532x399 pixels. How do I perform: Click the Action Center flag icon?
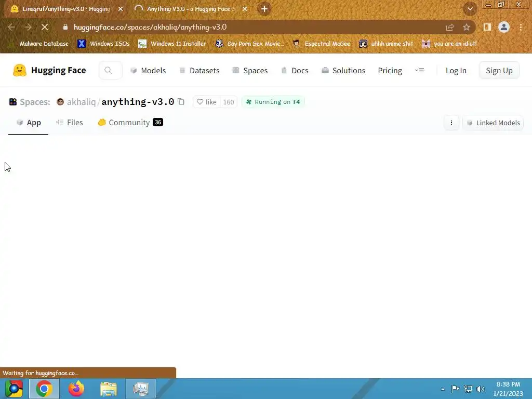(x=455, y=389)
